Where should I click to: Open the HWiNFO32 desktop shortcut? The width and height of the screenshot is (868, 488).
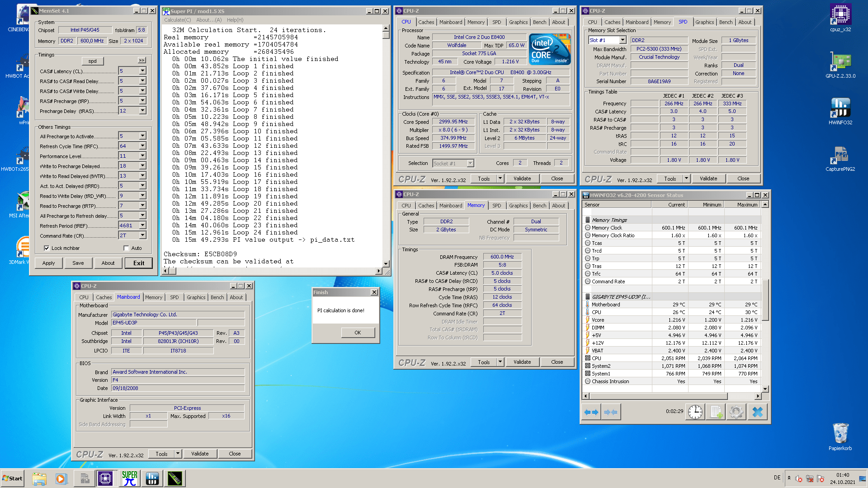(x=840, y=111)
